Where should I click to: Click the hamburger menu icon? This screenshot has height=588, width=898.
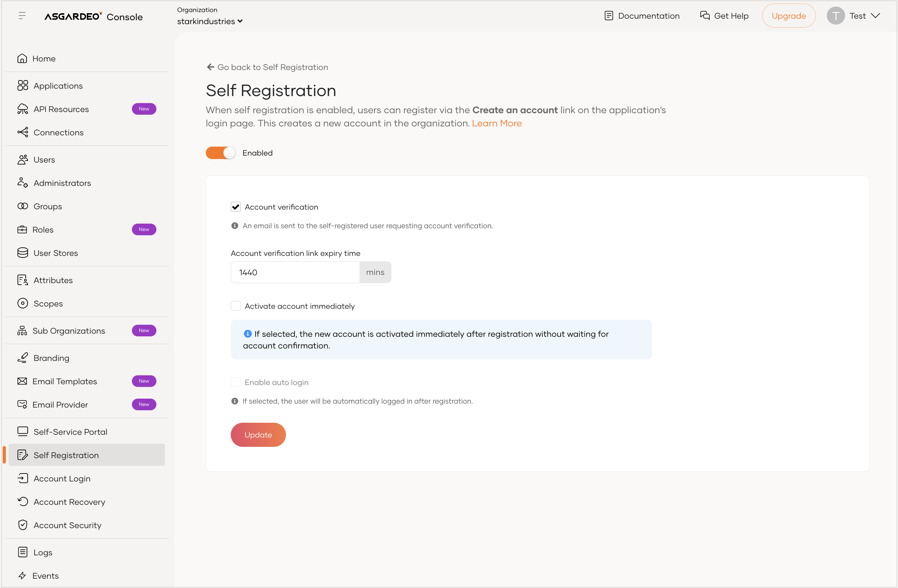(22, 16)
